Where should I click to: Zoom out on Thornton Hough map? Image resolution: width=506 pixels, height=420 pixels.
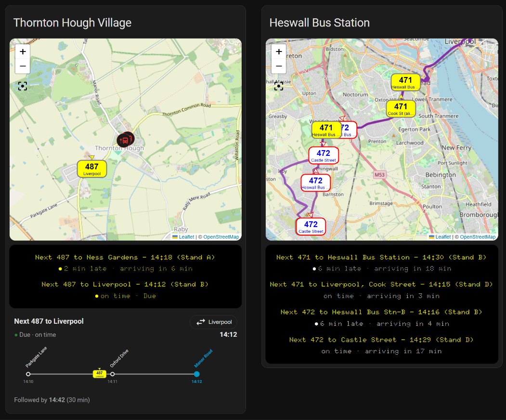coord(23,66)
